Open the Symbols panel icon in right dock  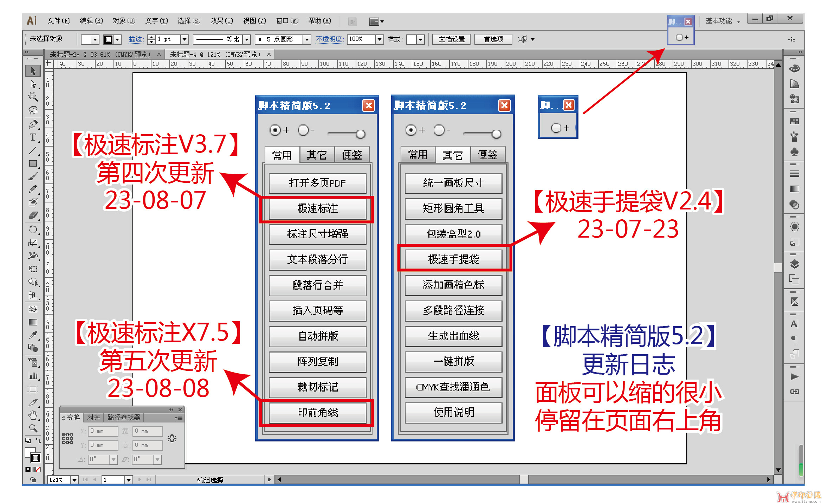pyautogui.click(x=794, y=152)
